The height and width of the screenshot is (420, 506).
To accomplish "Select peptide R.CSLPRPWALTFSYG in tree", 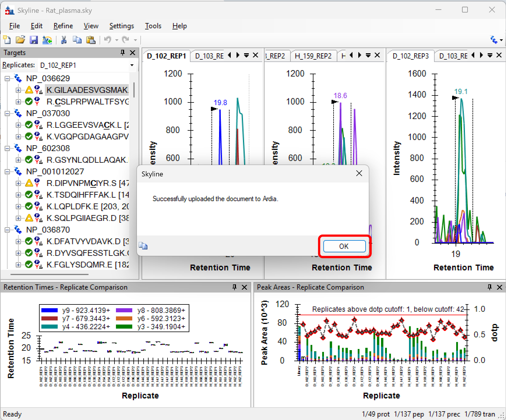I will pos(87,102).
